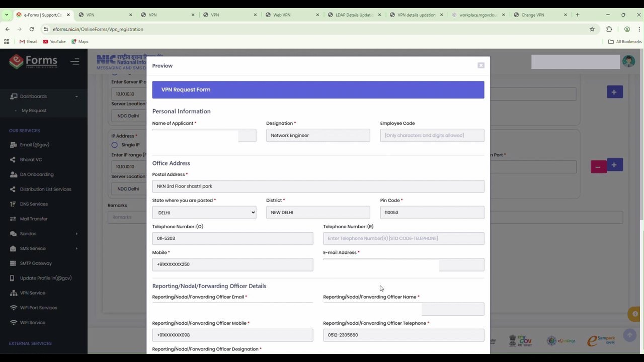
Task: Select the Mail Transfer service icon
Action: coord(14,218)
